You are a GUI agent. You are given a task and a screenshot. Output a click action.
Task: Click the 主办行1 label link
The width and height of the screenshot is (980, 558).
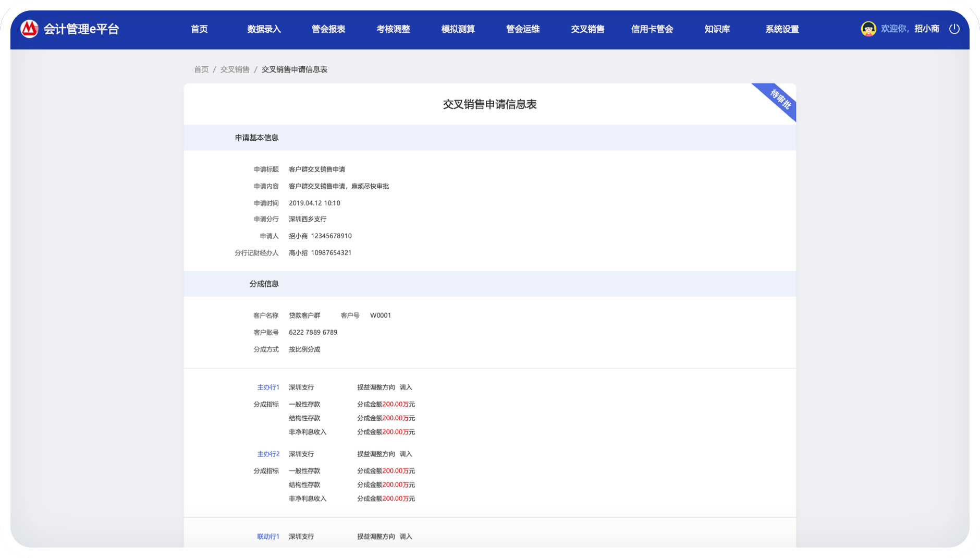[268, 387]
